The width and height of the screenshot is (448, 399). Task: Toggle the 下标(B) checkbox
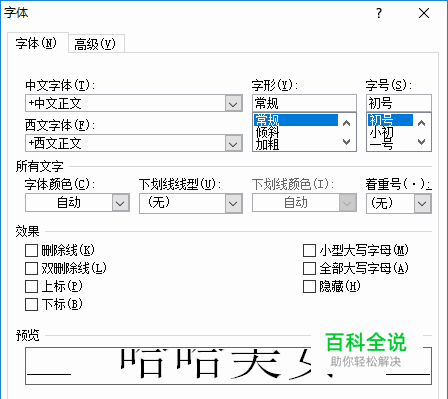click(x=31, y=304)
